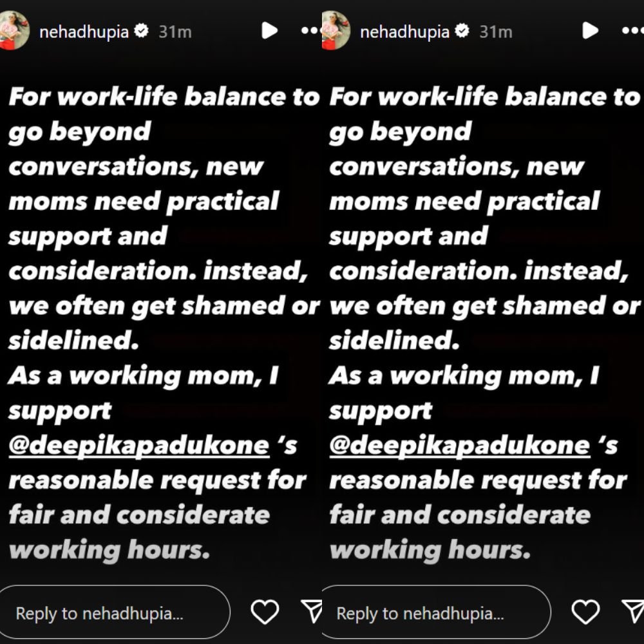Click the play button in the left story
The width and height of the screenshot is (644, 644).
[x=269, y=31]
